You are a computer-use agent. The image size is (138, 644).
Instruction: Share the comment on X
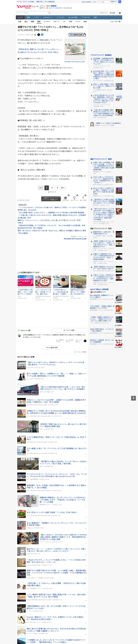pos(85,341)
